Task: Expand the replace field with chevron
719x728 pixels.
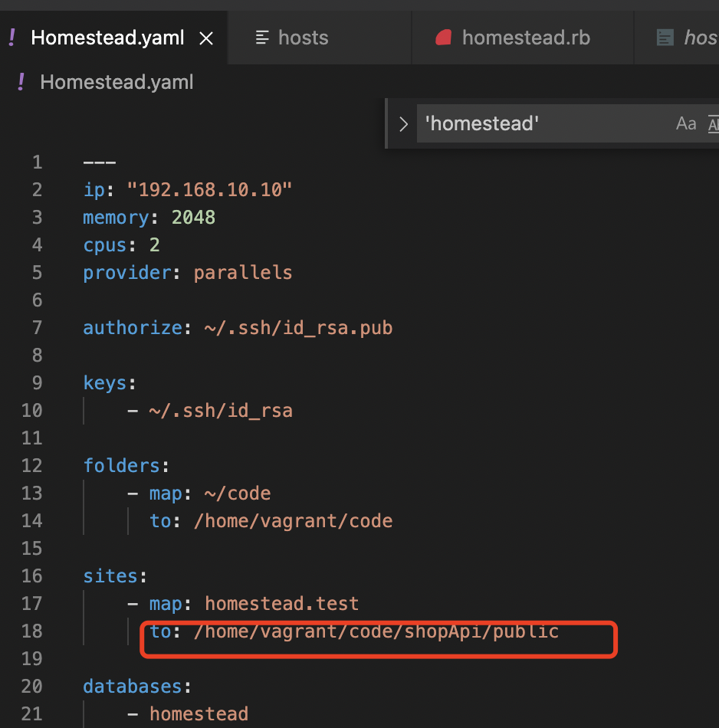Action: pos(403,124)
